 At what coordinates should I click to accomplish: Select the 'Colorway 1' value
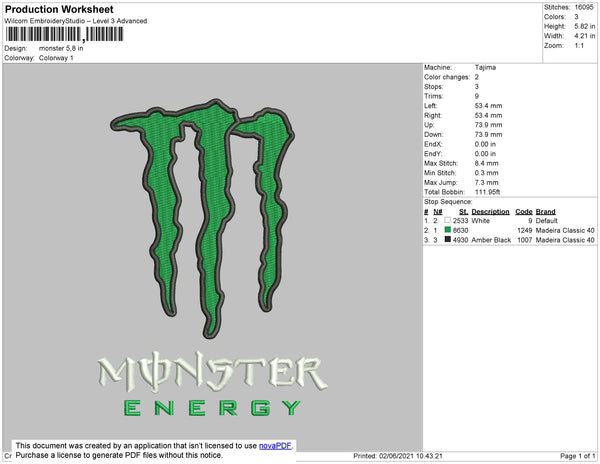point(56,58)
